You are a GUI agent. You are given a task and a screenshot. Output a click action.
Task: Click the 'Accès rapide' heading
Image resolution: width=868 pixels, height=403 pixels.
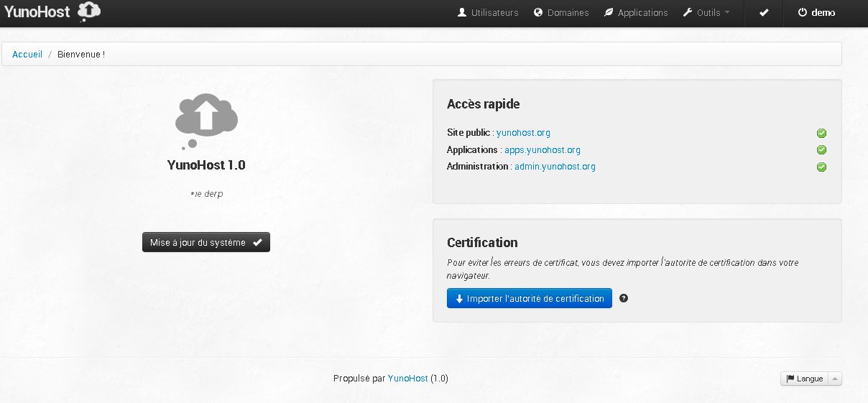point(483,104)
